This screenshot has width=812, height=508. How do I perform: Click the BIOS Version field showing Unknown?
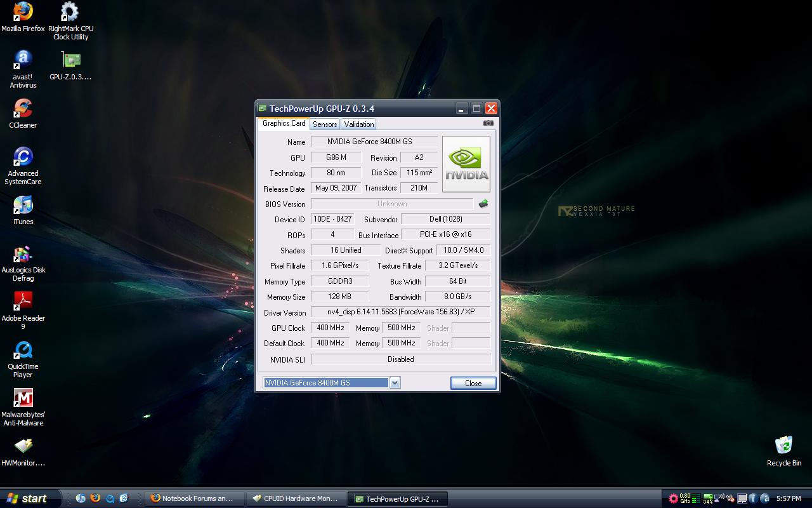(392, 204)
